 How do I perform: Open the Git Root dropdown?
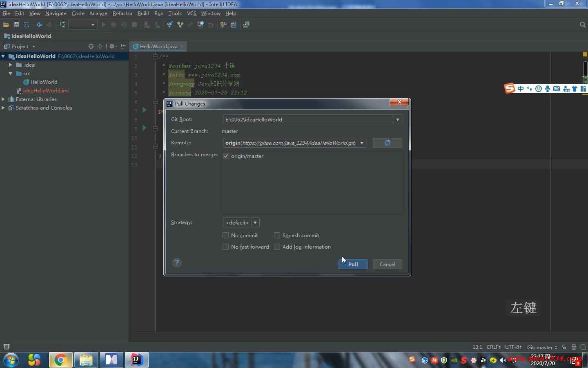tap(398, 119)
